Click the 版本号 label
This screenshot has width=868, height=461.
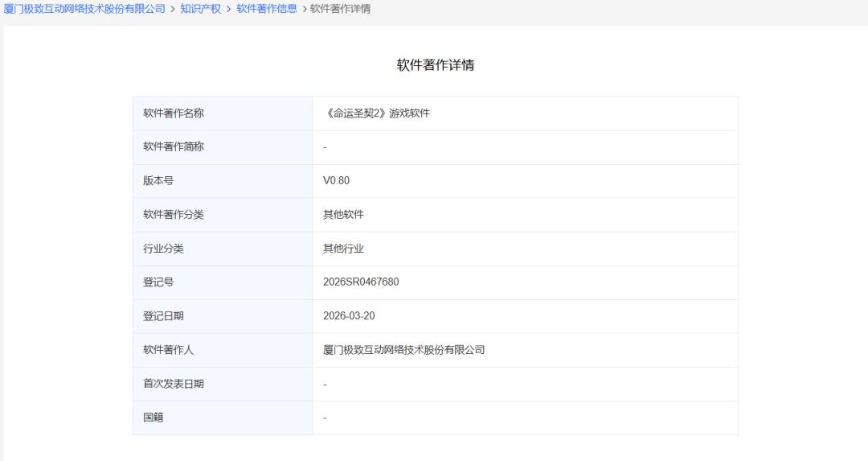pyautogui.click(x=158, y=181)
